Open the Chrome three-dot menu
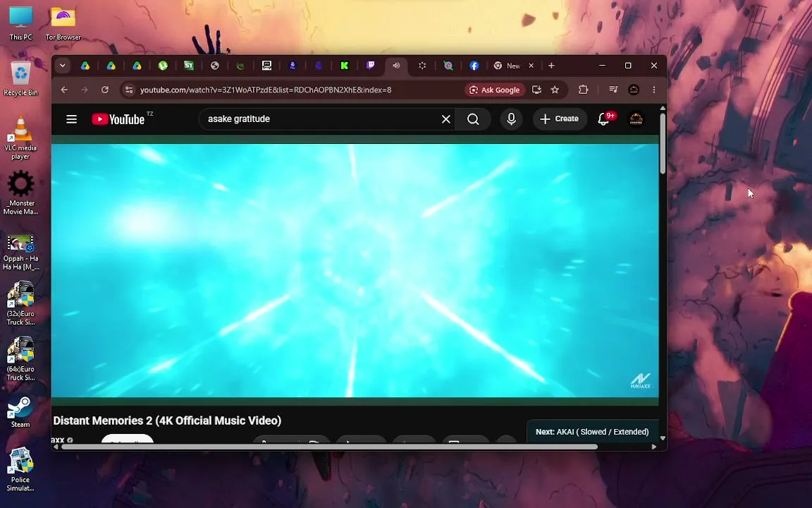 click(654, 90)
